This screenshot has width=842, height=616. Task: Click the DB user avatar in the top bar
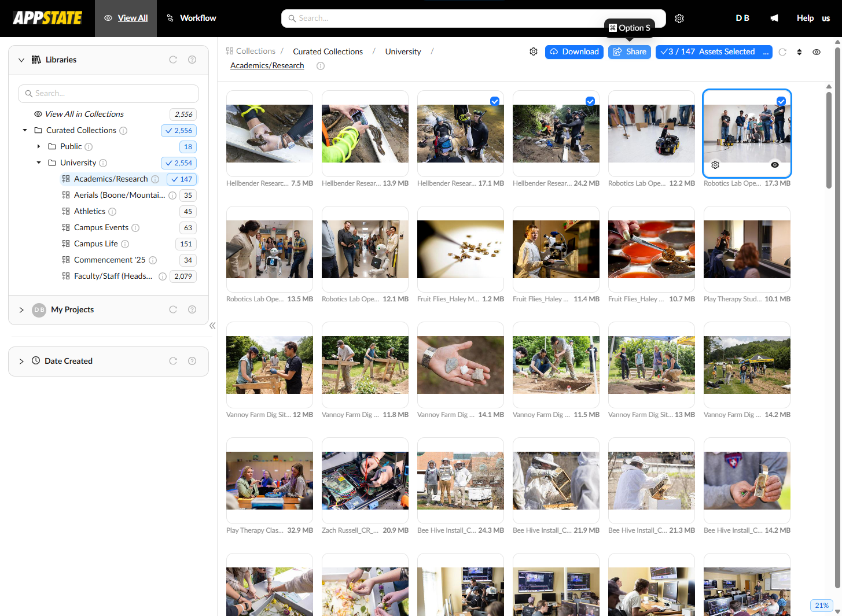(742, 18)
